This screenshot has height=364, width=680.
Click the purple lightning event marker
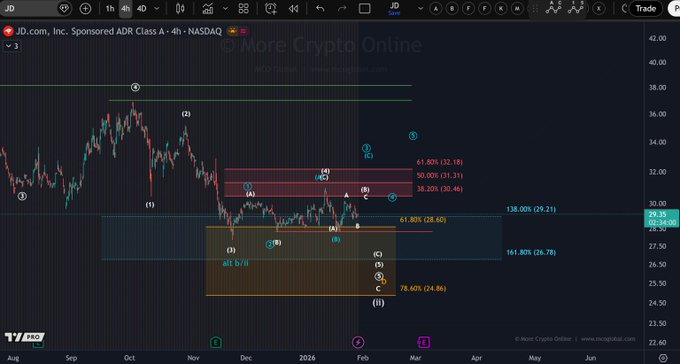tap(358, 342)
